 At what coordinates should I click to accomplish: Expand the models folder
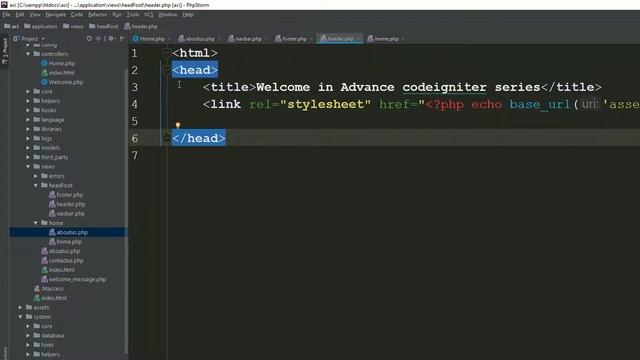click(x=28, y=148)
